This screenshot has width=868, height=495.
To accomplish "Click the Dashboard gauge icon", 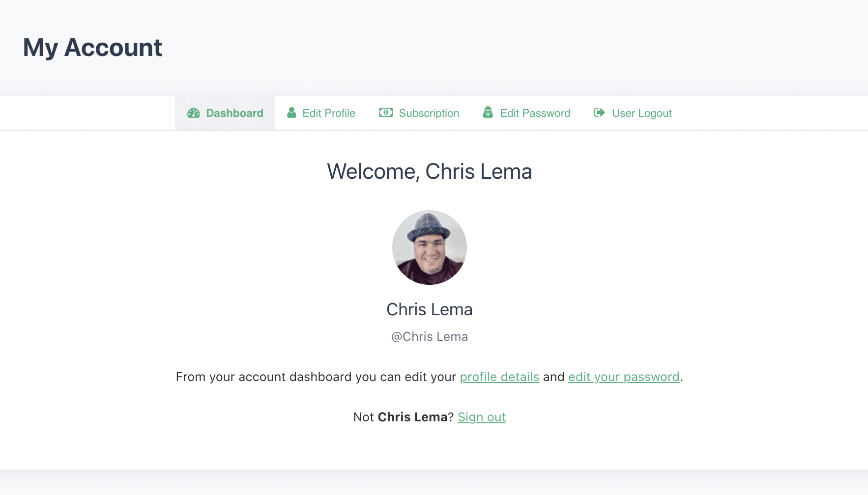I will pyautogui.click(x=194, y=112).
